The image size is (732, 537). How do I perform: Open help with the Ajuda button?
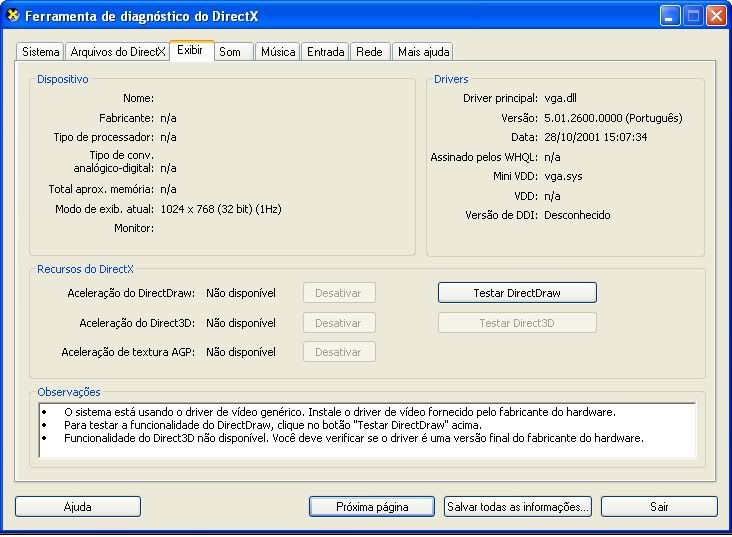click(x=78, y=507)
